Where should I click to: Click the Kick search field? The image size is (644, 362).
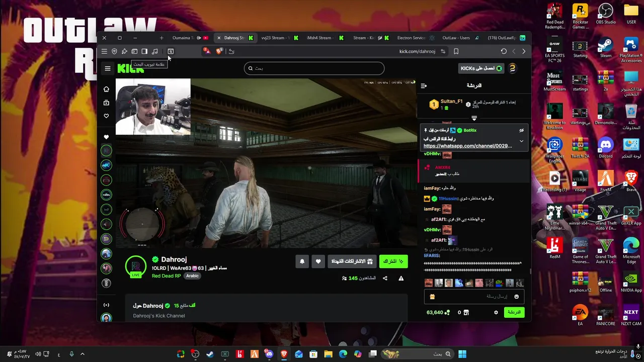click(x=314, y=68)
